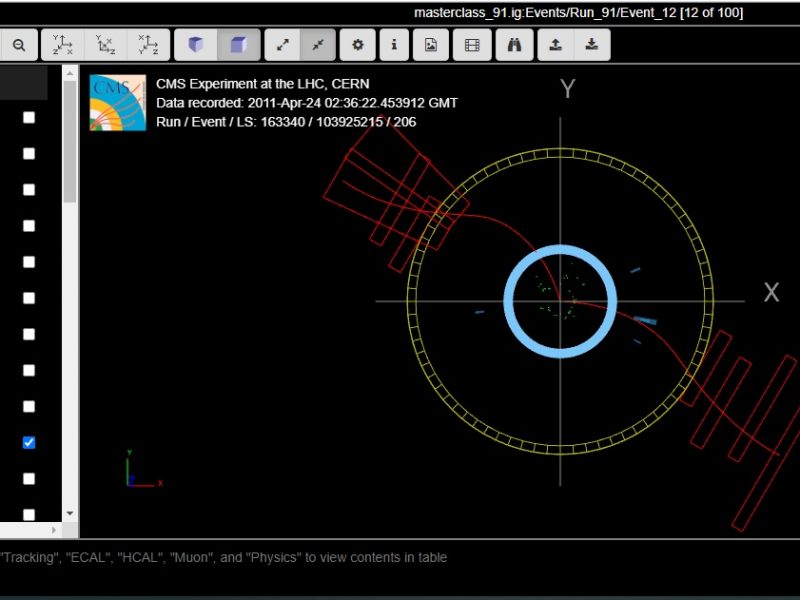Click the left panel's scroll-up arrow
Viewport: 800px width, 600px height.
click(70, 73)
